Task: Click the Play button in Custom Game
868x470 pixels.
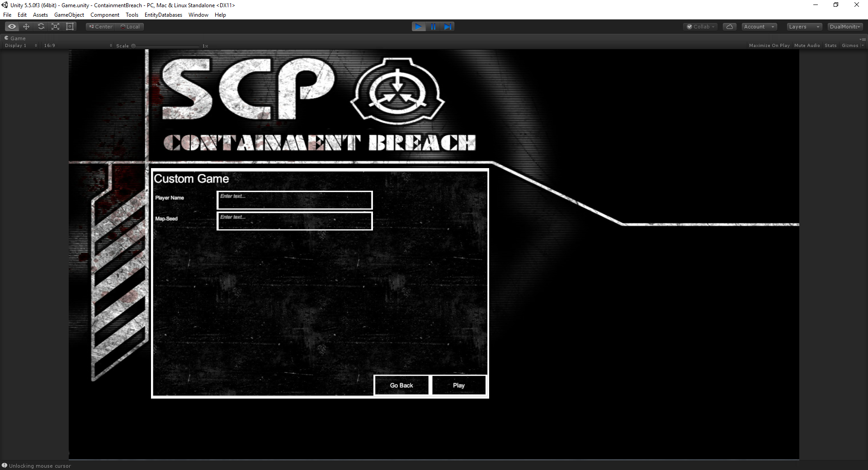Action: [459, 385]
